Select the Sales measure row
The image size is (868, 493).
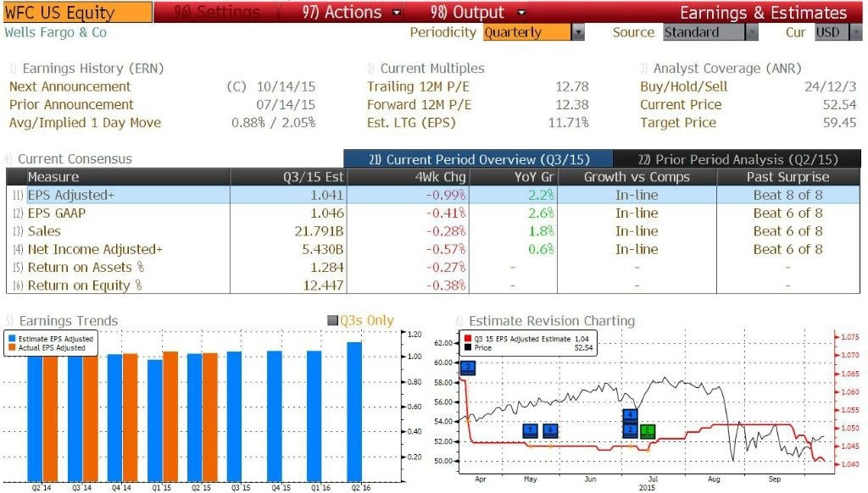[433, 231]
